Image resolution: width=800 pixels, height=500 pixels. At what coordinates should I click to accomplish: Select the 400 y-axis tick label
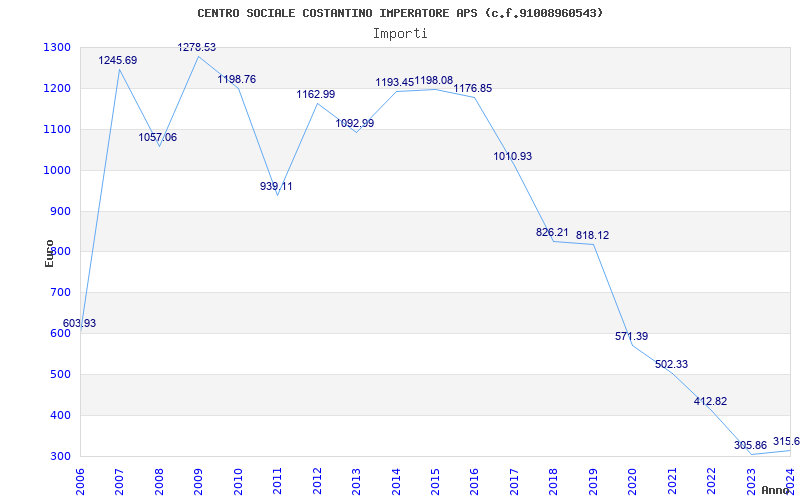[x=60, y=415]
